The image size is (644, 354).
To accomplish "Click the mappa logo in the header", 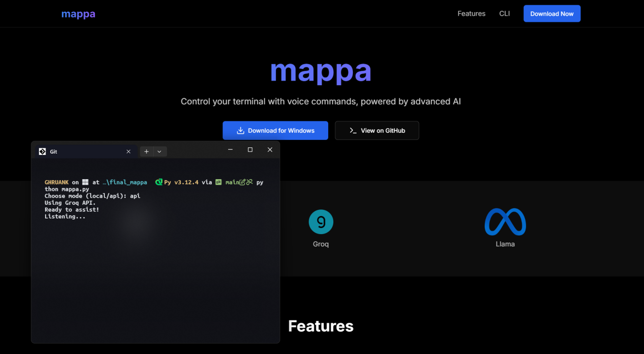I will click(78, 13).
